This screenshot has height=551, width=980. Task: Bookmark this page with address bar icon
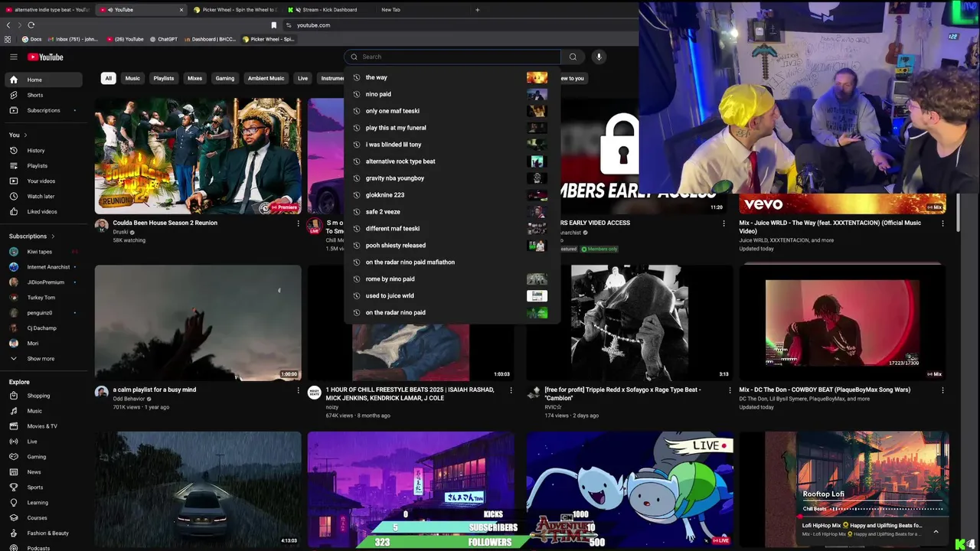274,25
